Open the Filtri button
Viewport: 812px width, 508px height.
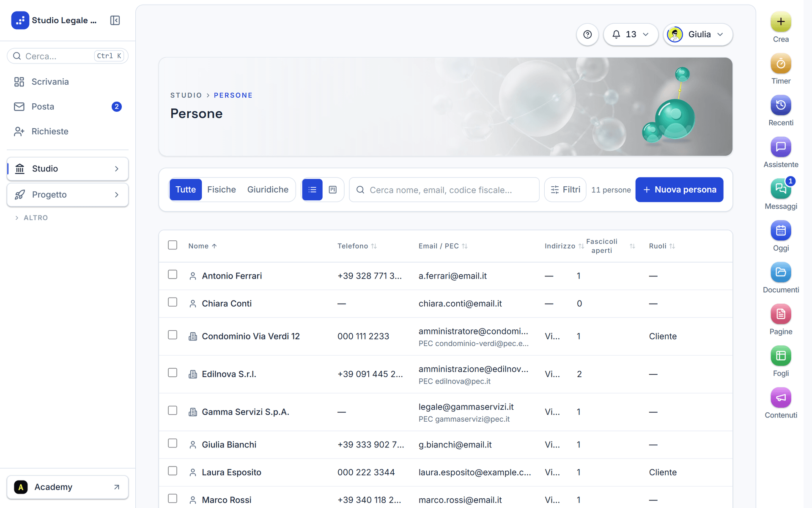coord(565,190)
